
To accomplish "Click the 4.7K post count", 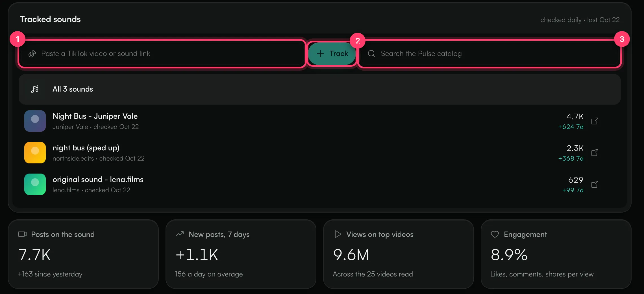I will click(575, 116).
